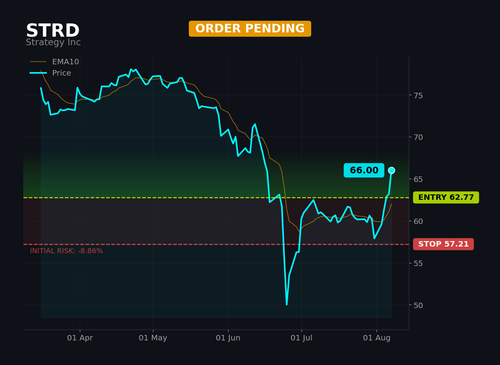This screenshot has height=365, width=500.
Task: Click the 01 Apr date label
Action: pyautogui.click(x=80, y=338)
